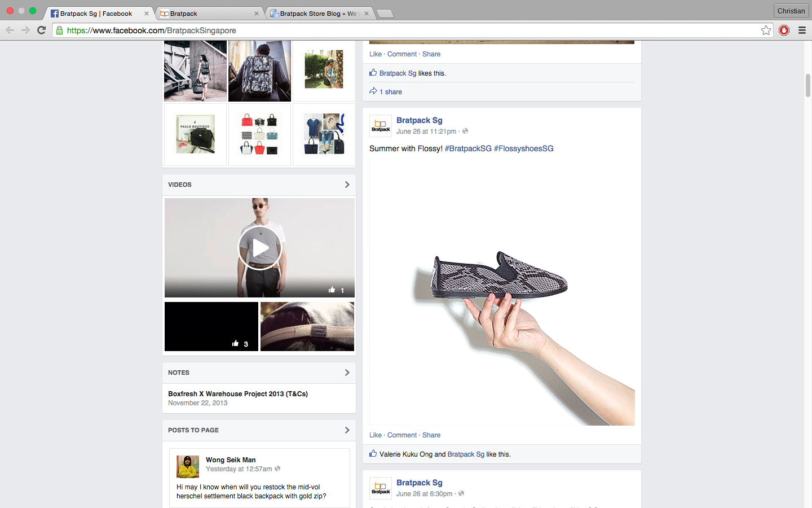
Task: Switch to the Bratpack Store Blog tab
Action: (x=319, y=14)
